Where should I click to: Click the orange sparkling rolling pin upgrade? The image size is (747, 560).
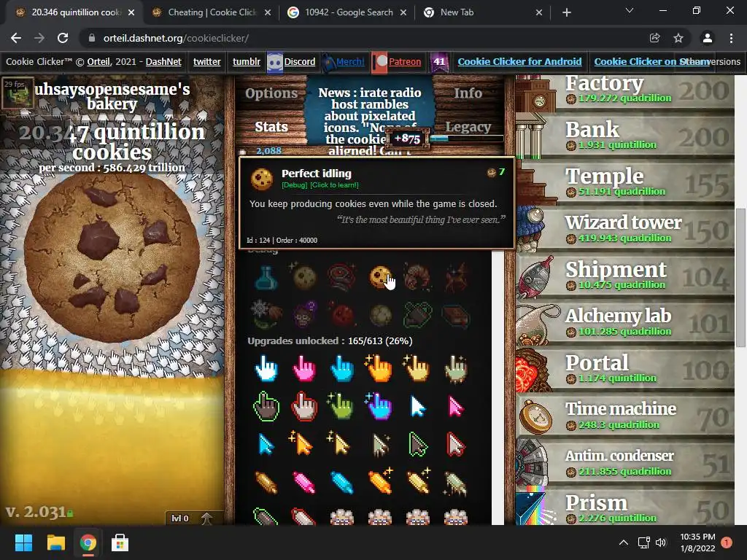point(379,482)
